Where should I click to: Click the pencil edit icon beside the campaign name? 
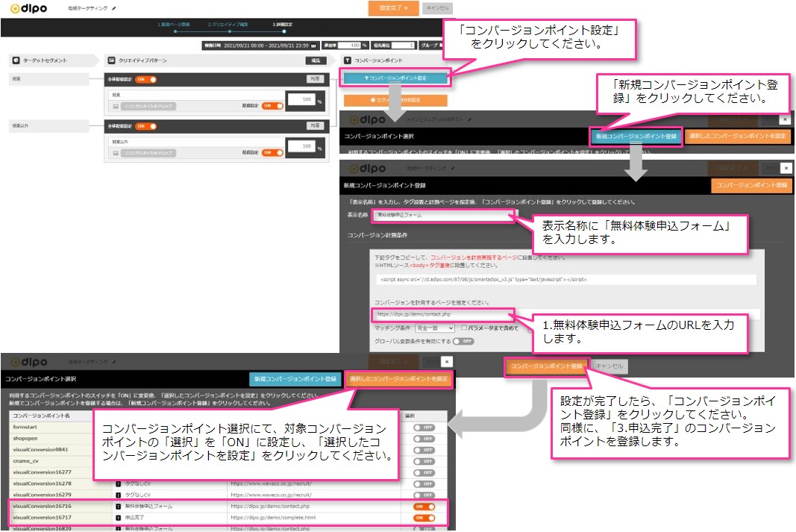(x=113, y=9)
